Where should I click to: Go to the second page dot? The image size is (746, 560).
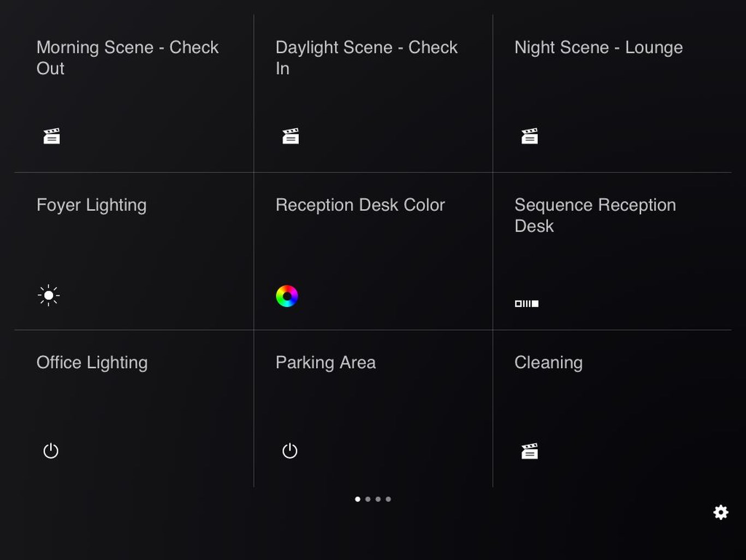tap(368, 499)
